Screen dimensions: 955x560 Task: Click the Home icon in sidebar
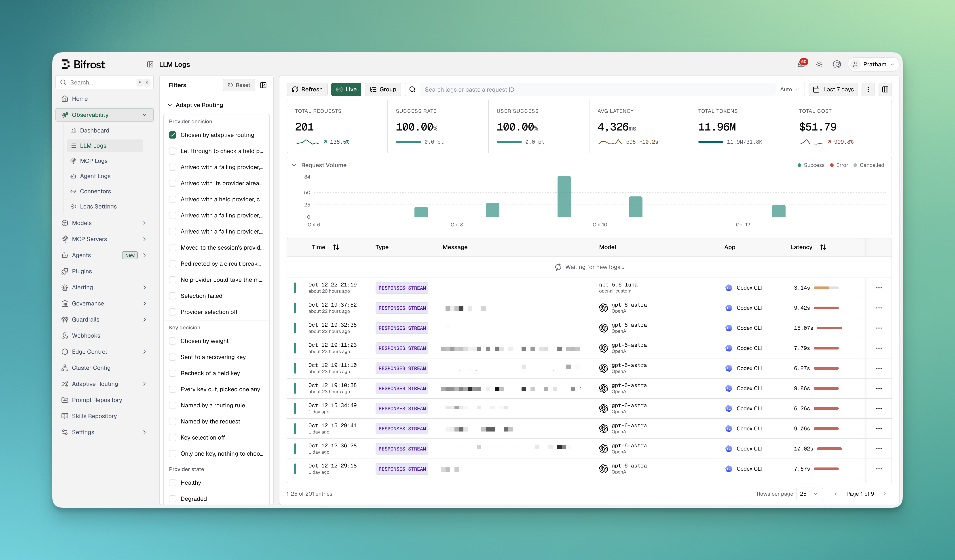[x=65, y=99]
